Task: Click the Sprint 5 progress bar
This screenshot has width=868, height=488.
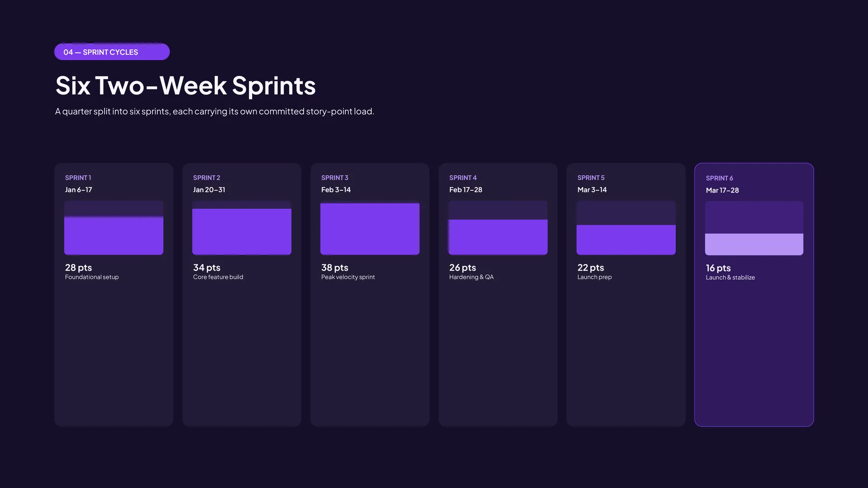Action: [626, 228]
